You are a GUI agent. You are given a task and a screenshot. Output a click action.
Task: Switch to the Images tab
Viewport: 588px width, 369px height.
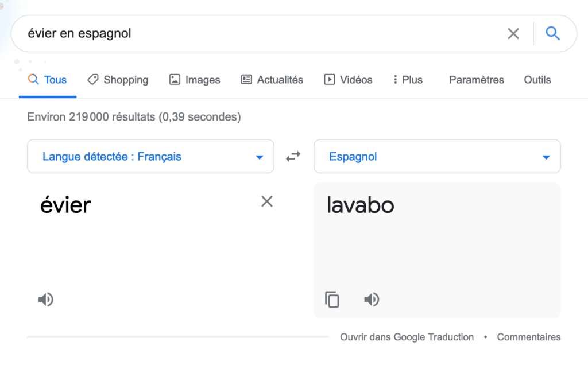click(195, 80)
